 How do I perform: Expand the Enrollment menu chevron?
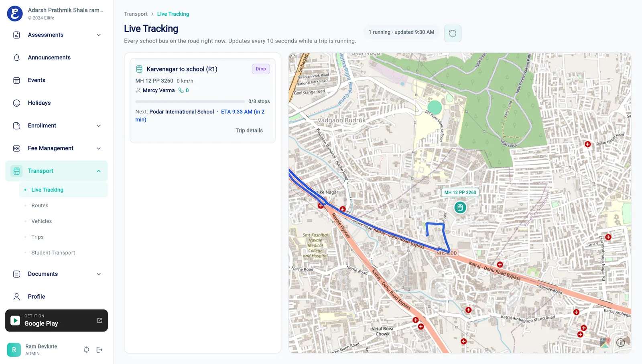point(99,125)
